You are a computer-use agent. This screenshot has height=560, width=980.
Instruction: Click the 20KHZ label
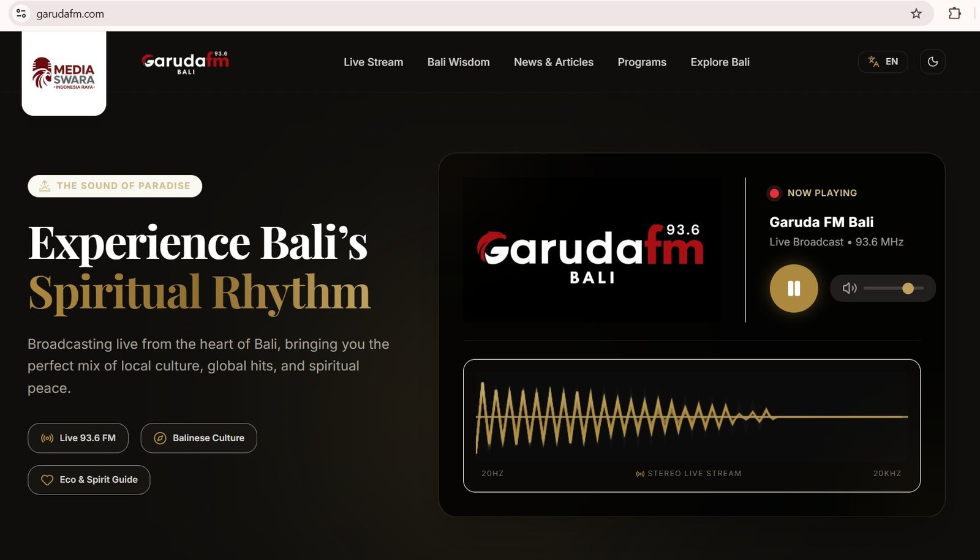887,474
